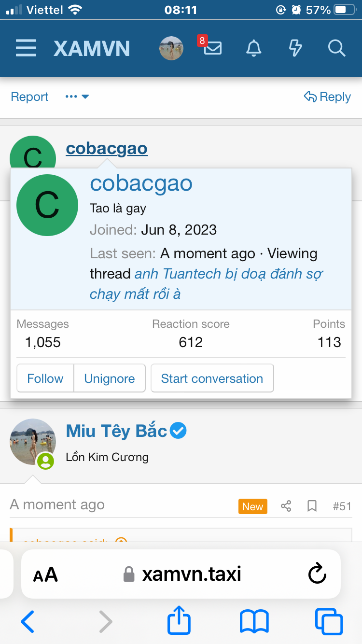This screenshot has width=362, height=644.
Task: Reload the page in Safari
Action: click(317, 574)
